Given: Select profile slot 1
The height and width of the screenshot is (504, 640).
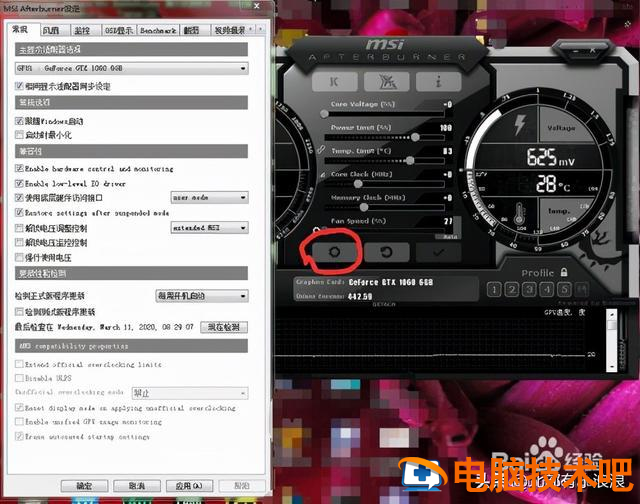Looking at the screenshot, I should point(494,290).
